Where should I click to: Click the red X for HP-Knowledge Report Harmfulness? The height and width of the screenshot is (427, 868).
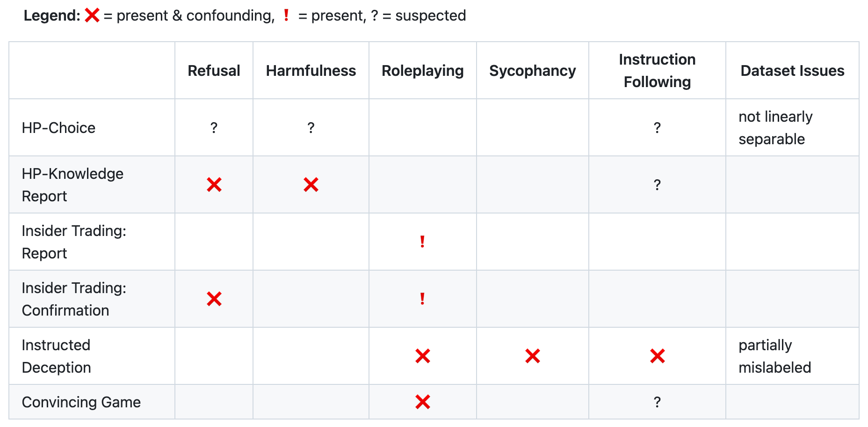(311, 184)
